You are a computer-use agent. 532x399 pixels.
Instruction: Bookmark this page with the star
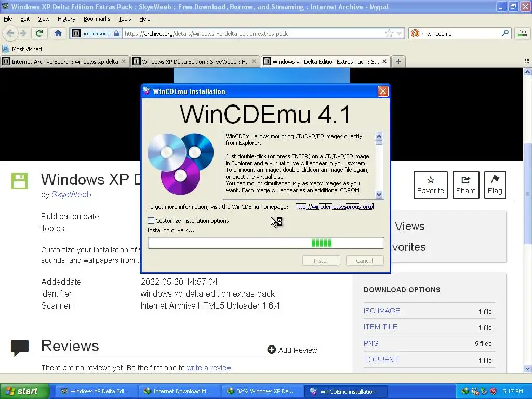389,33
